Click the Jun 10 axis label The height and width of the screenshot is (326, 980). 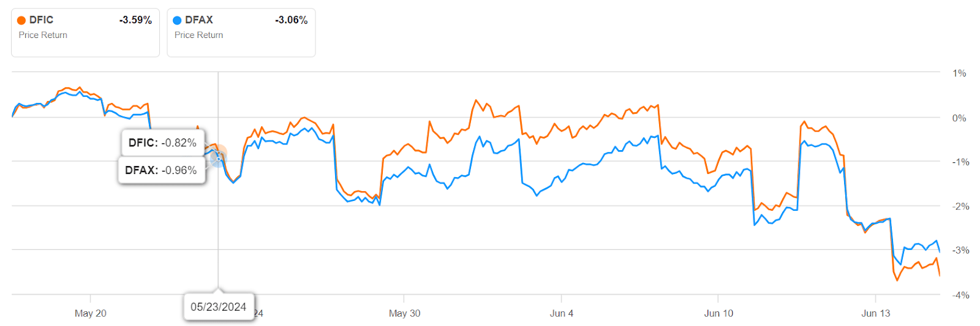718,313
